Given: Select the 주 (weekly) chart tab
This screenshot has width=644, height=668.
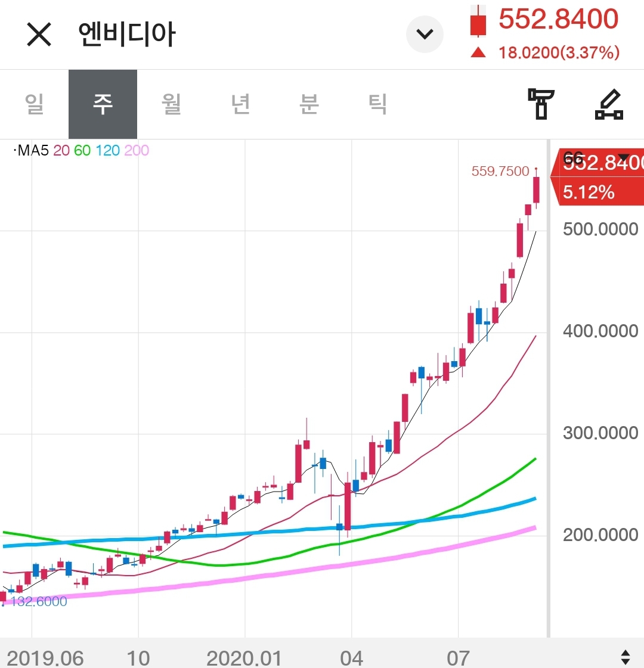Looking at the screenshot, I should point(103,104).
